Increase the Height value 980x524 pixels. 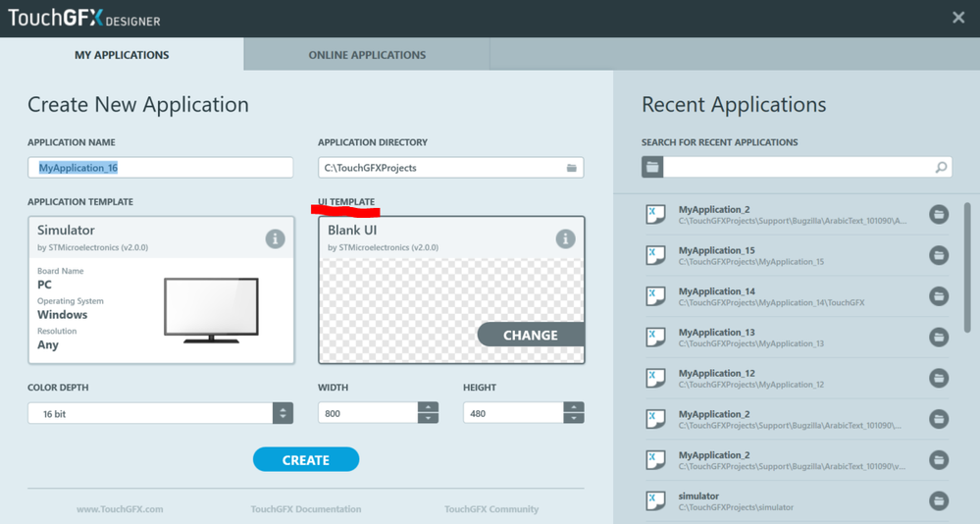click(574, 407)
